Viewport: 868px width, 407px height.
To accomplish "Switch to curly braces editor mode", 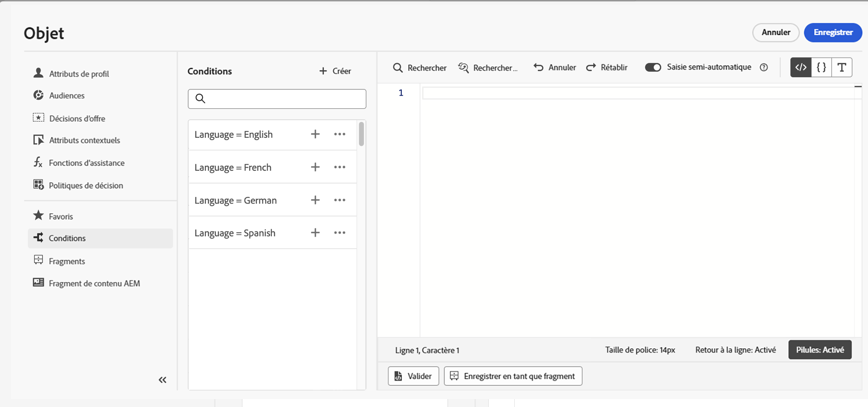I will pos(821,68).
